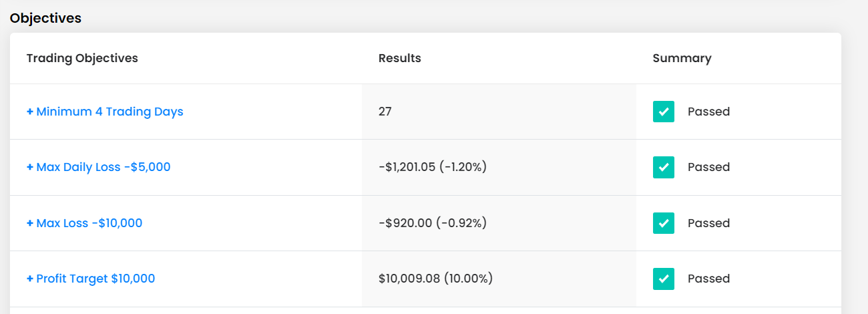Open the Max Loss -$10,000 objective
The height and width of the screenshot is (314, 868).
pos(85,223)
